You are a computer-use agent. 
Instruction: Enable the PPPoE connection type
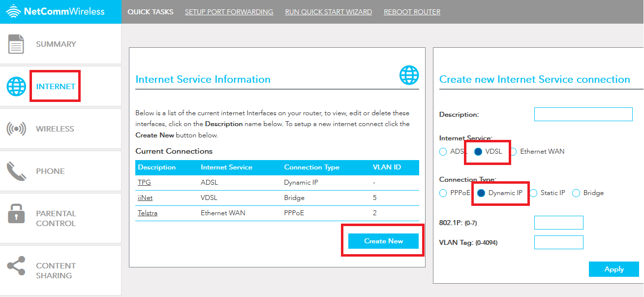(442, 193)
